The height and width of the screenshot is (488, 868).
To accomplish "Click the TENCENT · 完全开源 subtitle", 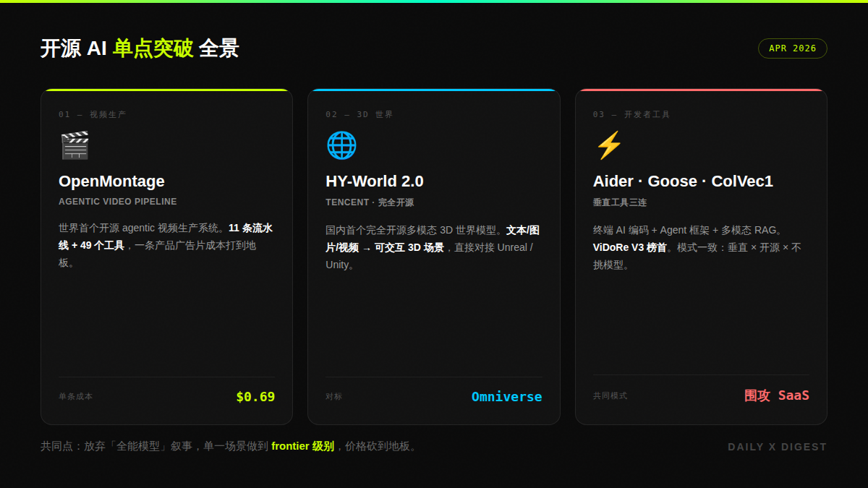I will click(x=370, y=202).
